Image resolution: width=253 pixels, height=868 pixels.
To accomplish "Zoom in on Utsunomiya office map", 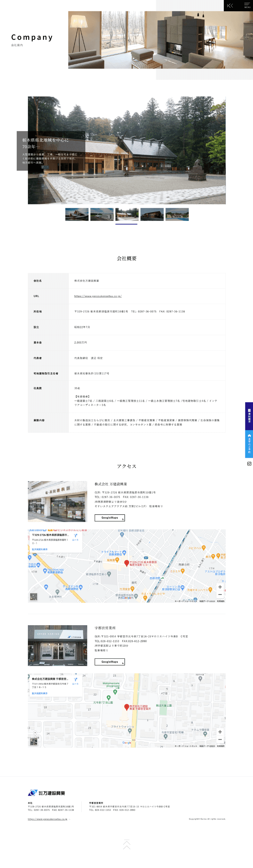I will (220, 732).
